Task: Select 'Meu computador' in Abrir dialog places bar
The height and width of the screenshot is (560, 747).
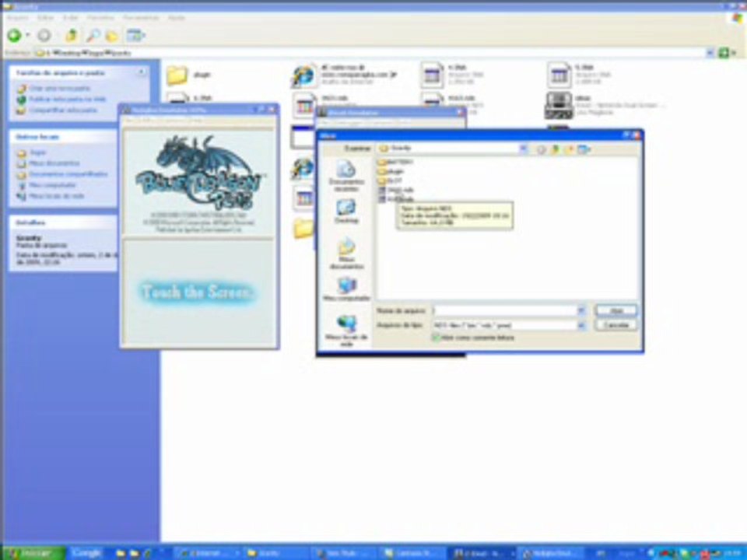Action: click(346, 289)
